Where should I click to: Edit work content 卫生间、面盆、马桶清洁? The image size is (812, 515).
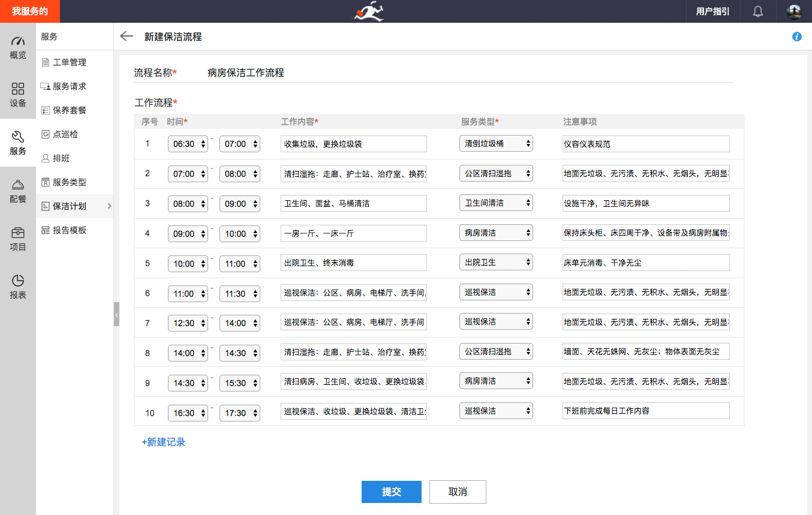click(x=354, y=203)
